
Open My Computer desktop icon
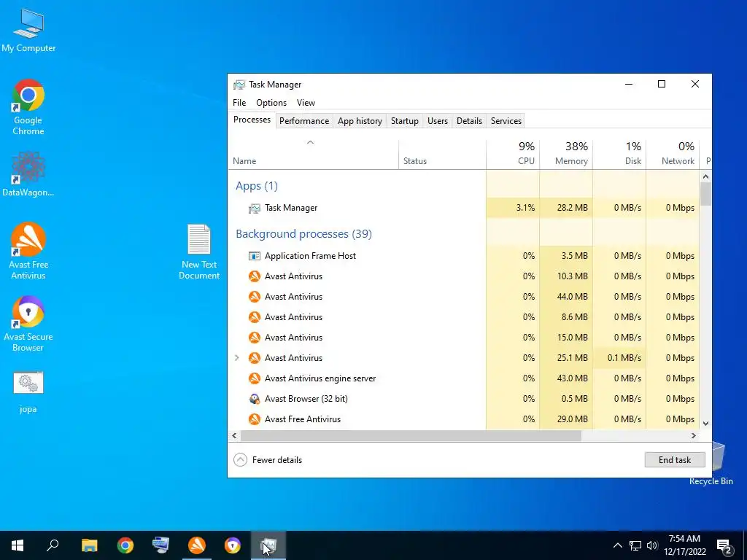(x=28, y=29)
